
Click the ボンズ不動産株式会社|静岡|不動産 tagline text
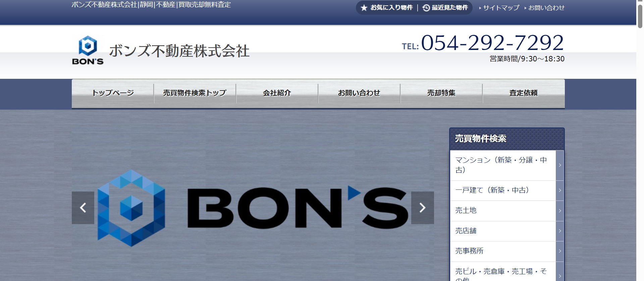point(151,5)
